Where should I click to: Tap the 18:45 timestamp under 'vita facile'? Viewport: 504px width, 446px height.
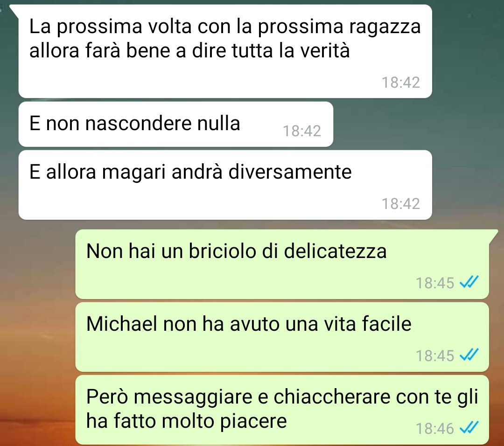(435, 356)
